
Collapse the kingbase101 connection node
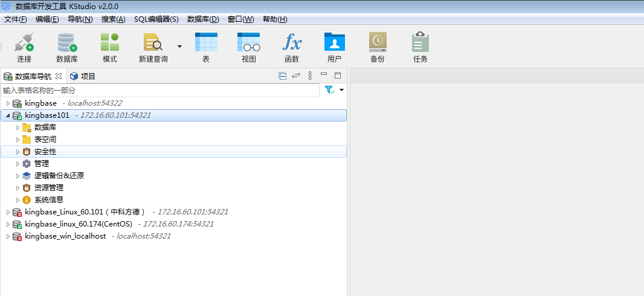click(8, 115)
